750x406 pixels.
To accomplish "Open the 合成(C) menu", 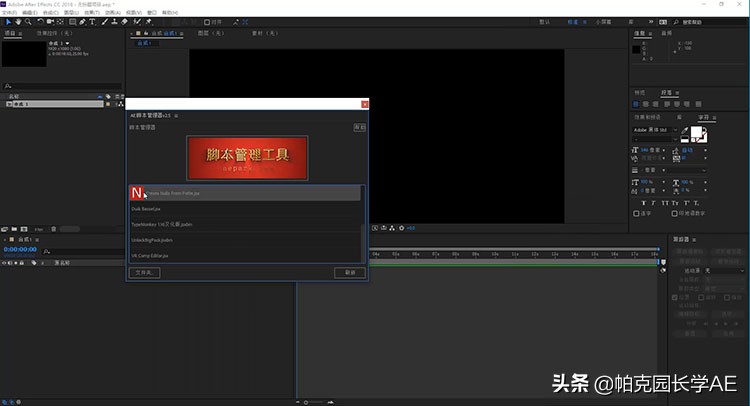I will coord(51,12).
